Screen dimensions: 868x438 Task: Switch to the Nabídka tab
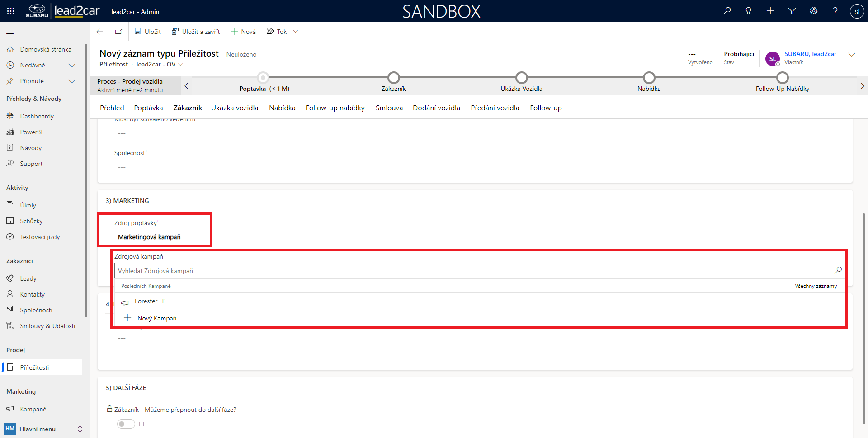282,108
